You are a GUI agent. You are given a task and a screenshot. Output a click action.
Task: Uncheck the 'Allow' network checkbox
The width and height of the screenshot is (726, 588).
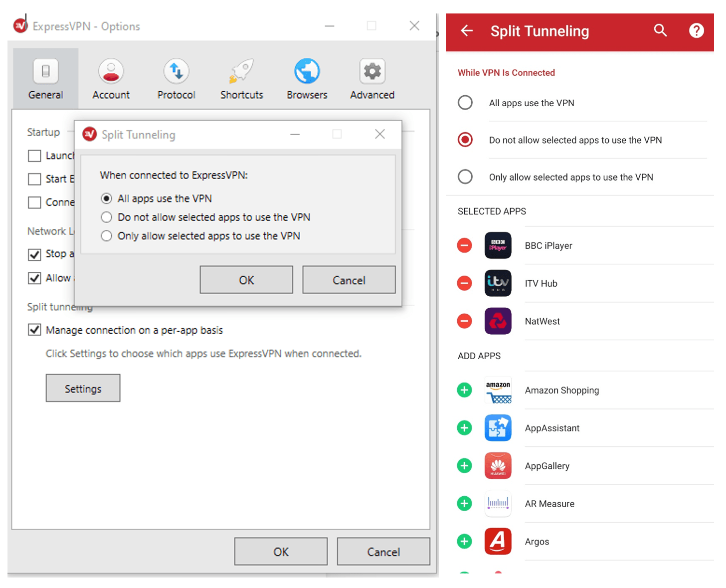(34, 278)
